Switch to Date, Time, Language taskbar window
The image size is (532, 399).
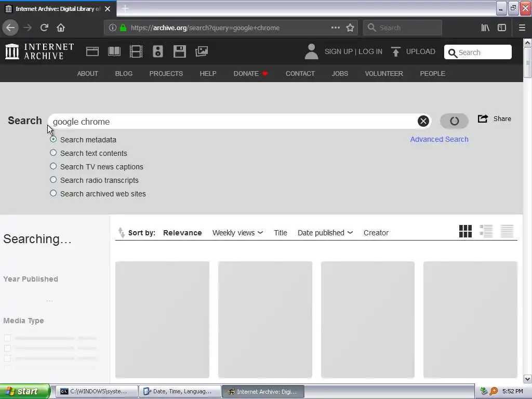180,391
